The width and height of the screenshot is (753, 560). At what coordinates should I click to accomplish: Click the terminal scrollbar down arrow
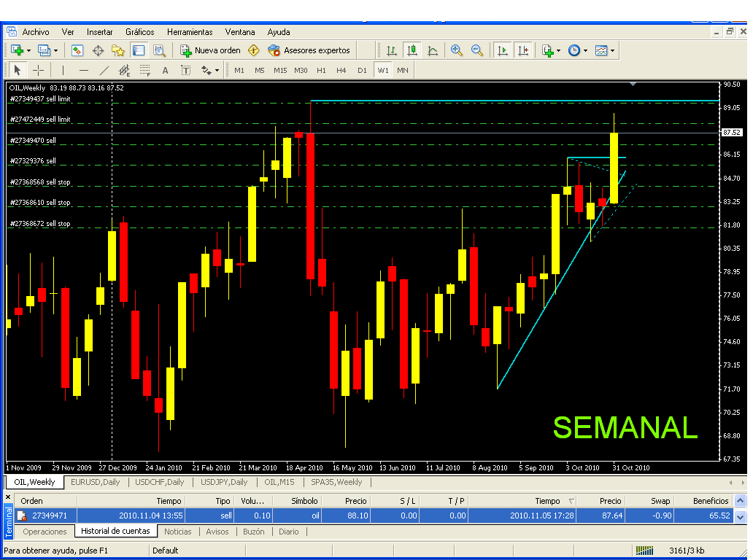(741, 517)
